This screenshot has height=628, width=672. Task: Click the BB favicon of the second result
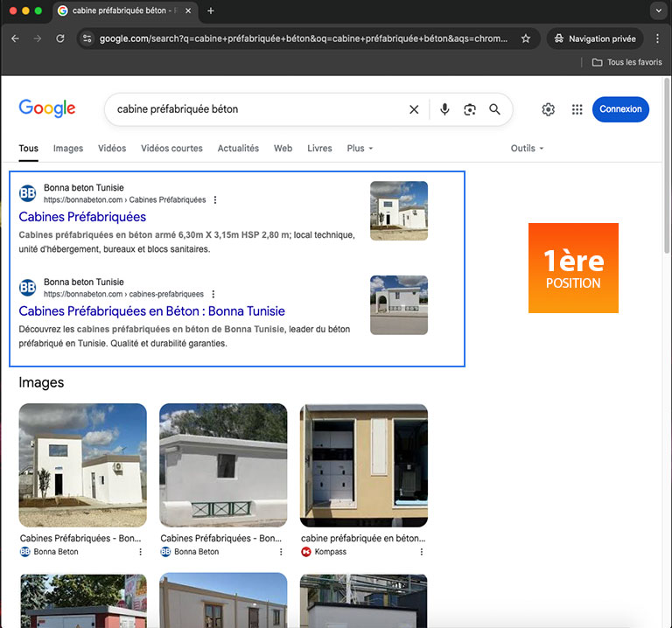point(27,288)
